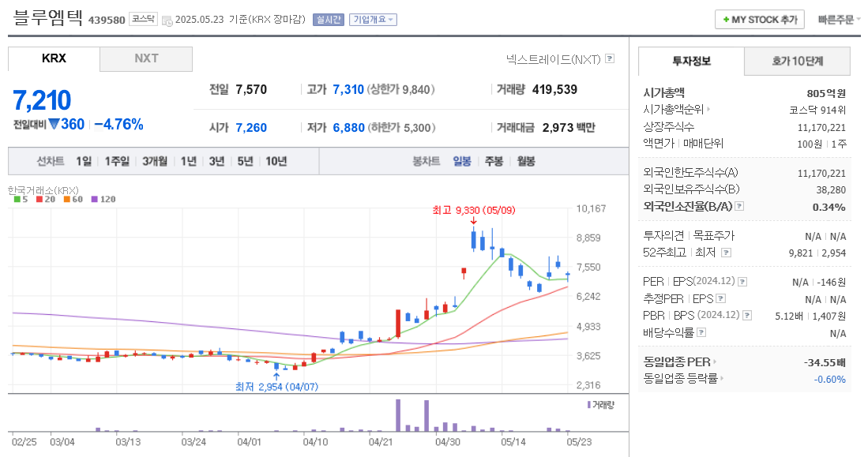Click the MY STOCK 추가 button

click(758, 19)
